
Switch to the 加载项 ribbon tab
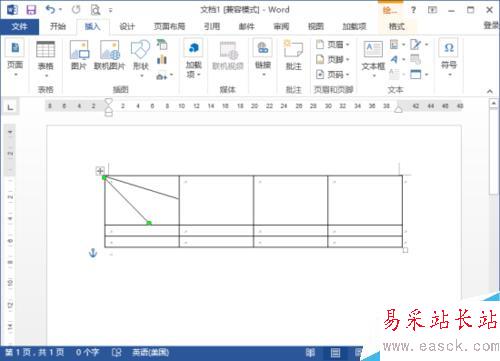pyautogui.click(x=354, y=26)
